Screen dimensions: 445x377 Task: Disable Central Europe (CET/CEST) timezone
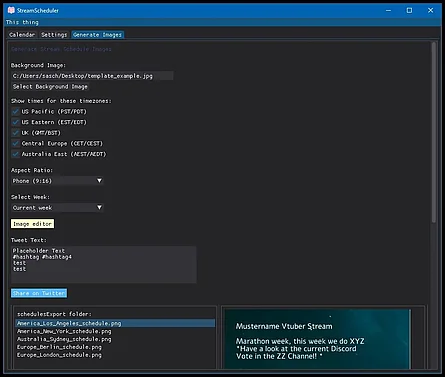15,143
